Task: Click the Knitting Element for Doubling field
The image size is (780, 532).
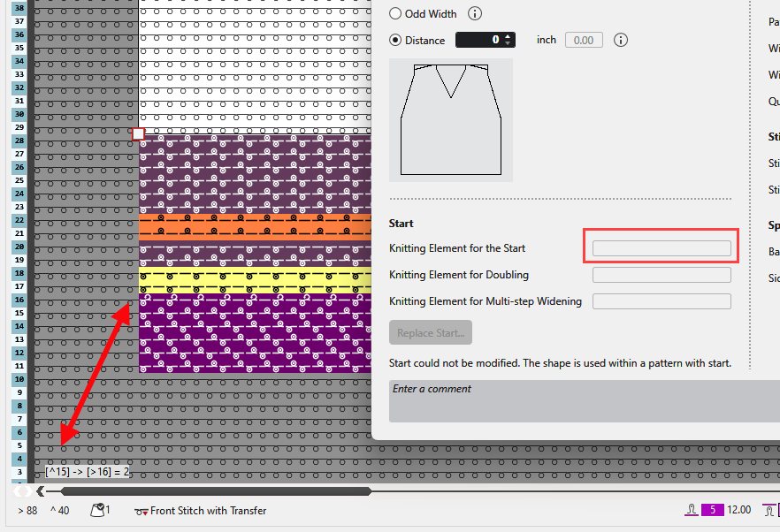Action: [661, 275]
